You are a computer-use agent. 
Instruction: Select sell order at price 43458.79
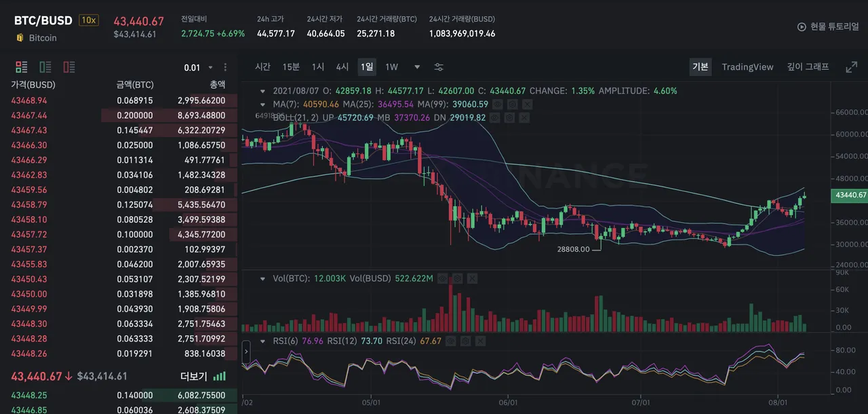[119, 204]
